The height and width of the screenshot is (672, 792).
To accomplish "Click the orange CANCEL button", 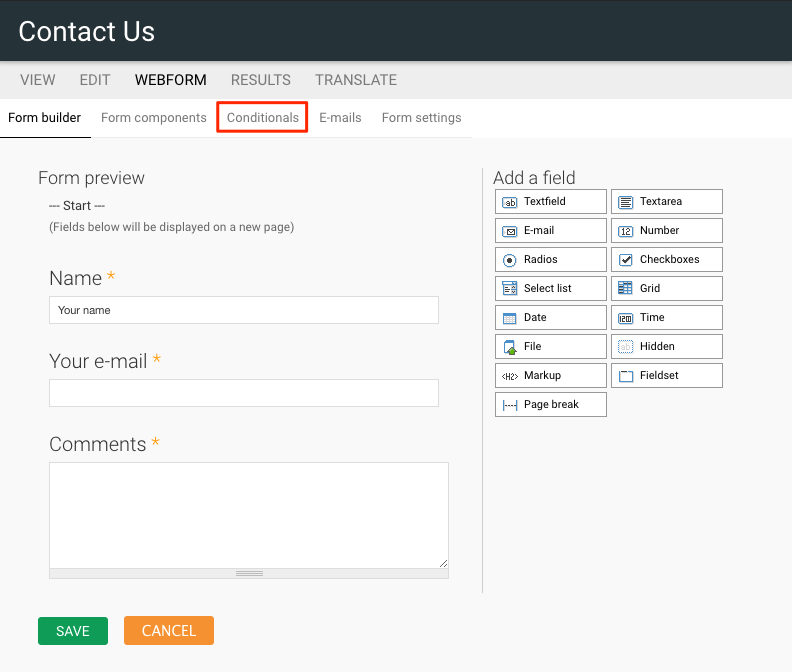I will pos(169,631).
